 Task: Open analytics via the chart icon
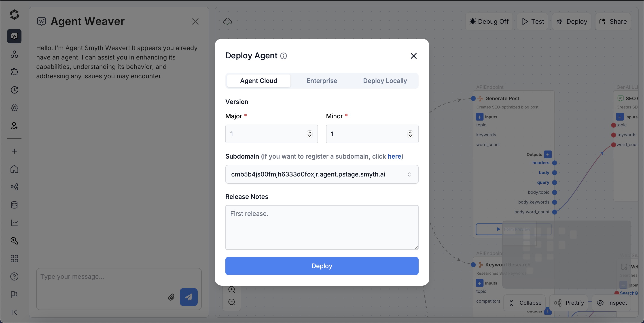[14, 223]
